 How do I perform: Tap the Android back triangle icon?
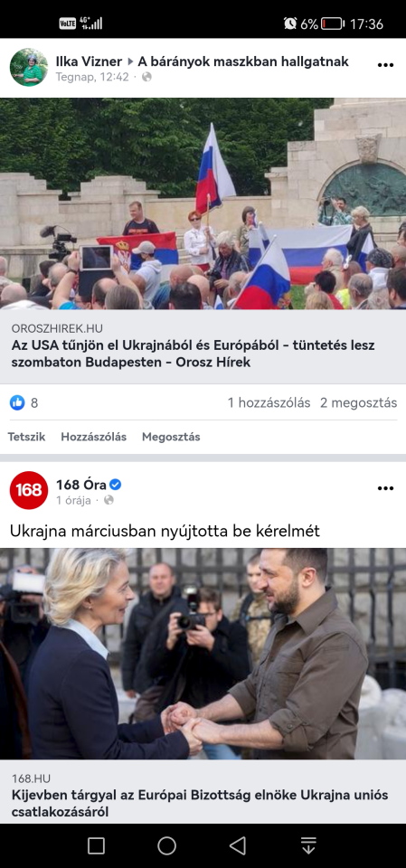click(x=238, y=845)
